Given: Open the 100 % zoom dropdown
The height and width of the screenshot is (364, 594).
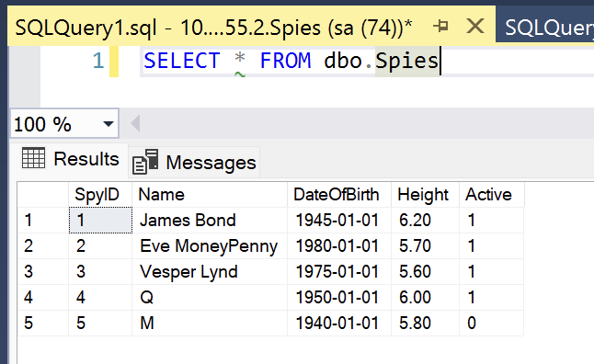Looking at the screenshot, I should click(109, 123).
